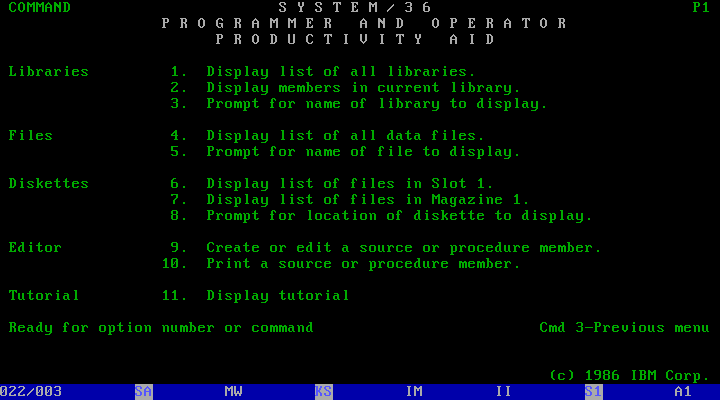
Task: Click the KS status bar indicator
Action: point(323,392)
